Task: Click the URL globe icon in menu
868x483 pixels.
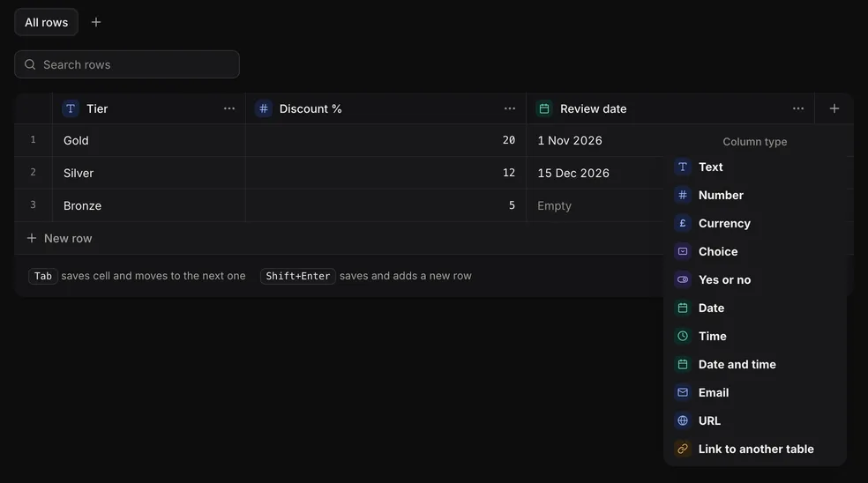Action: 683,421
